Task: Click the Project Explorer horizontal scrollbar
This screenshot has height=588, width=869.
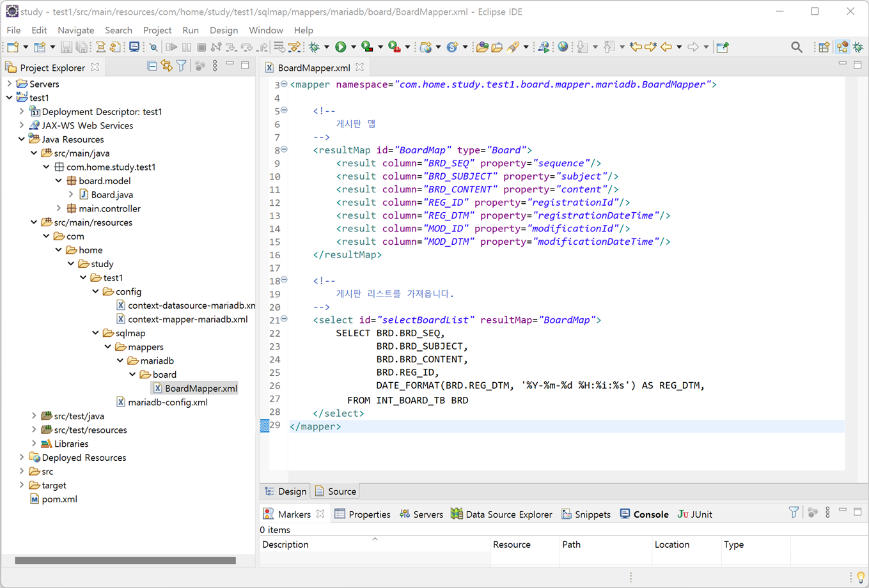Action: pos(125,561)
